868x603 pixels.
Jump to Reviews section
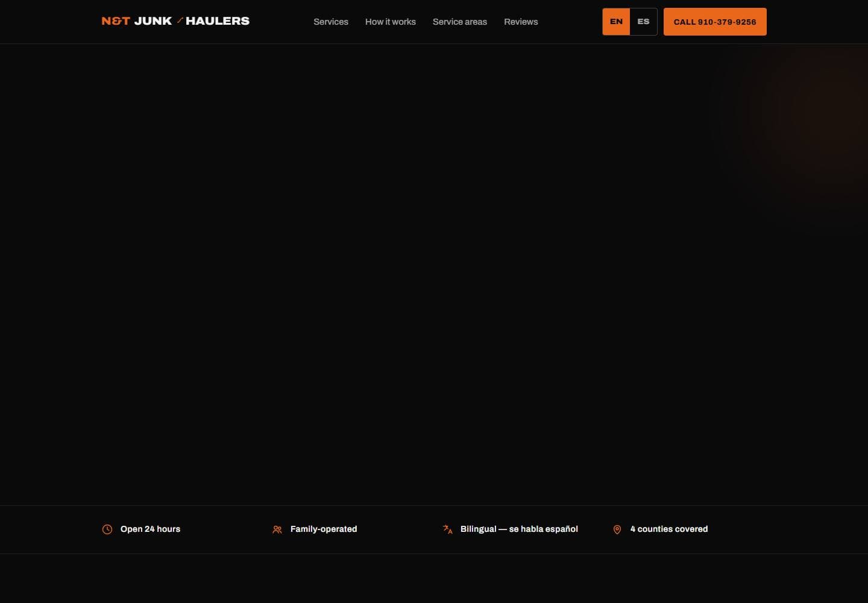pyautogui.click(x=521, y=22)
